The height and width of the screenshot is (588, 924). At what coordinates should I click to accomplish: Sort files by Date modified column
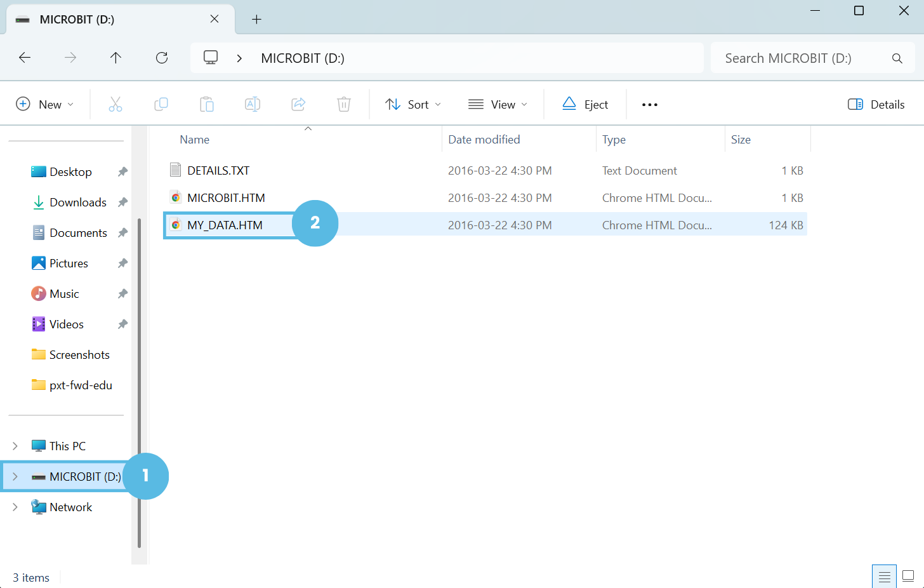pos(484,140)
